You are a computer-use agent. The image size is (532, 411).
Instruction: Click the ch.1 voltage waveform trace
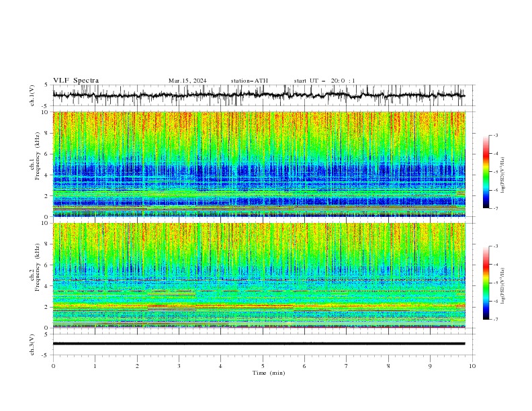coord(259,95)
